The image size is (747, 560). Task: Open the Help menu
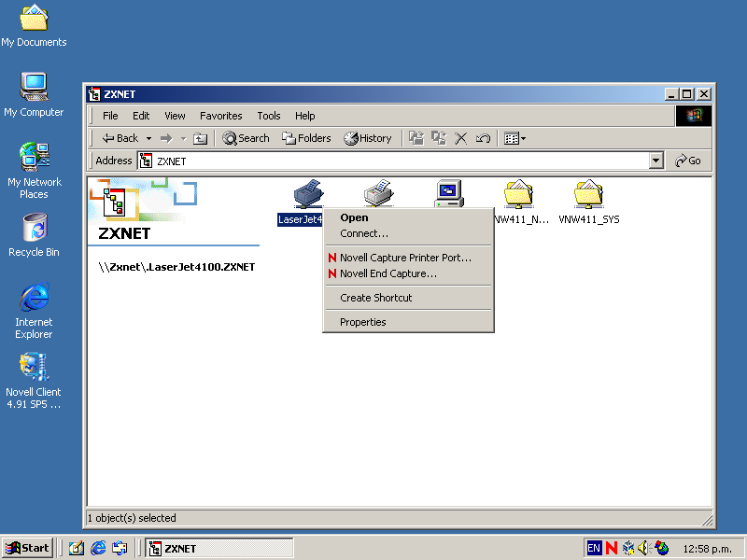pyautogui.click(x=305, y=116)
